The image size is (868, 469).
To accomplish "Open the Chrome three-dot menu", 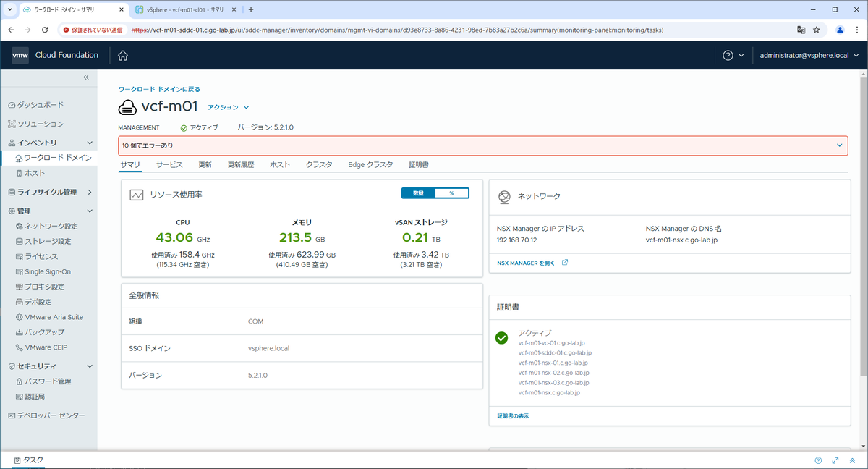I will click(x=857, y=30).
